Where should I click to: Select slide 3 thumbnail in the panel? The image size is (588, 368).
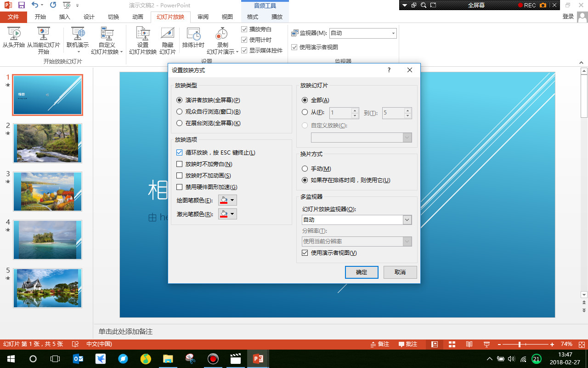47,191
